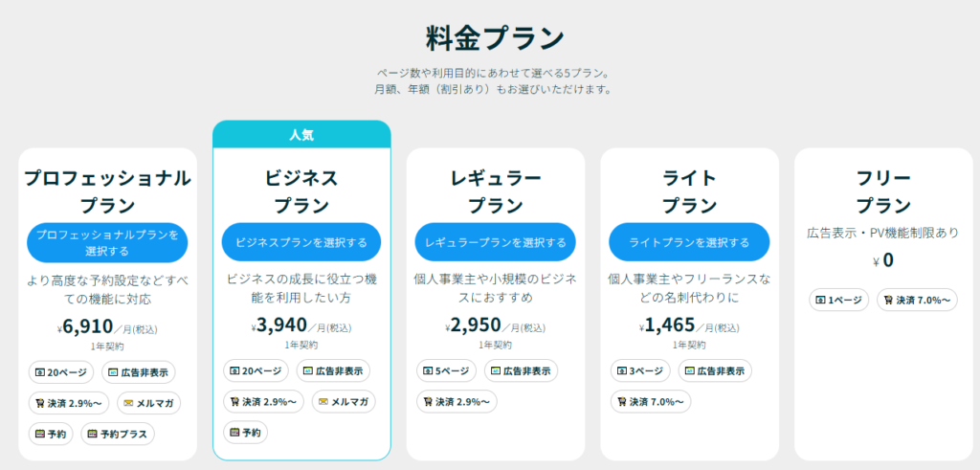Click cart icon in Light plan 決済 7.0%~ tag
The image size is (980, 470).
pos(622,401)
